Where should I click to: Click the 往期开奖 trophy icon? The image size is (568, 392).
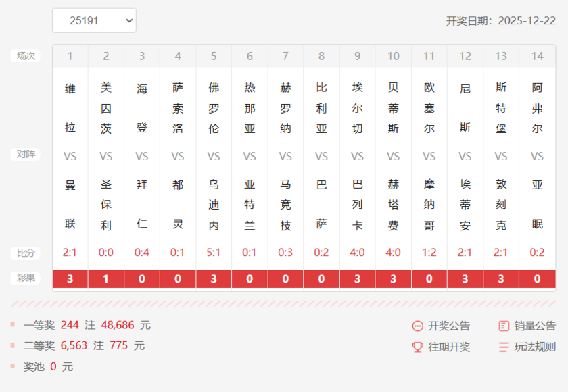click(417, 347)
